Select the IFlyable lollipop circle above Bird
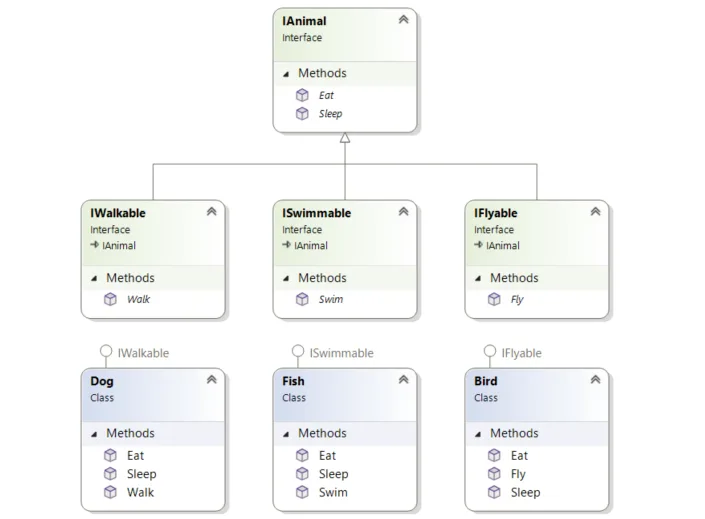The height and width of the screenshot is (519, 705). click(x=490, y=351)
